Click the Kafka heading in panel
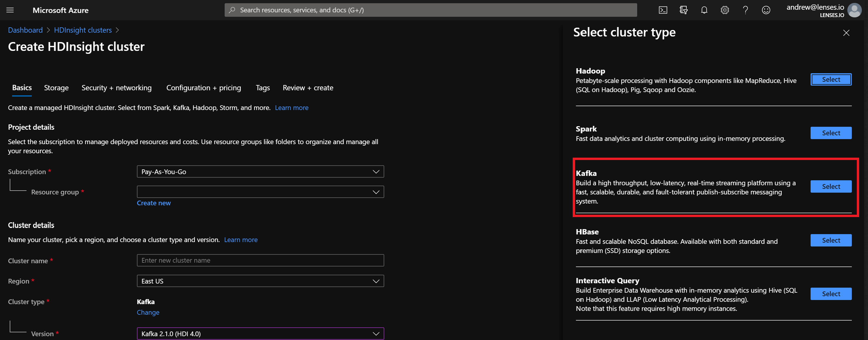Viewport: 868px width, 340px height. click(x=586, y=173)
